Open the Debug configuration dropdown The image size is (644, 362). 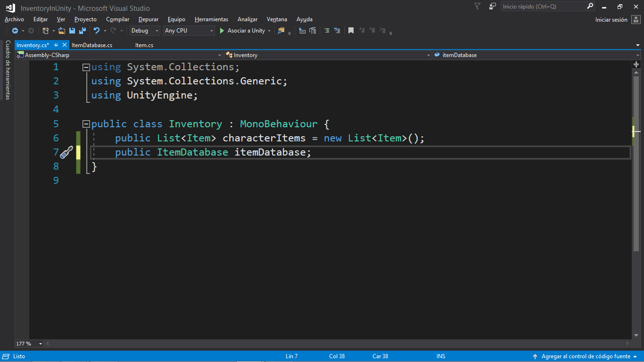[145, 31]
